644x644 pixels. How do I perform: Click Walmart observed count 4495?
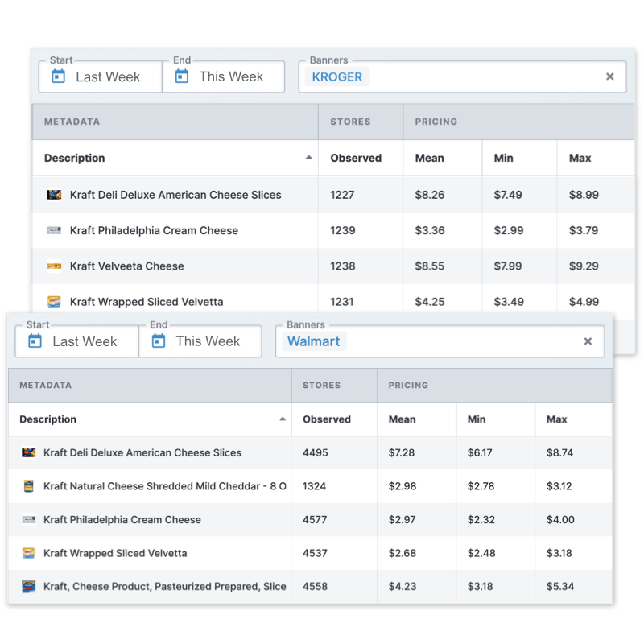coord(315,453)
